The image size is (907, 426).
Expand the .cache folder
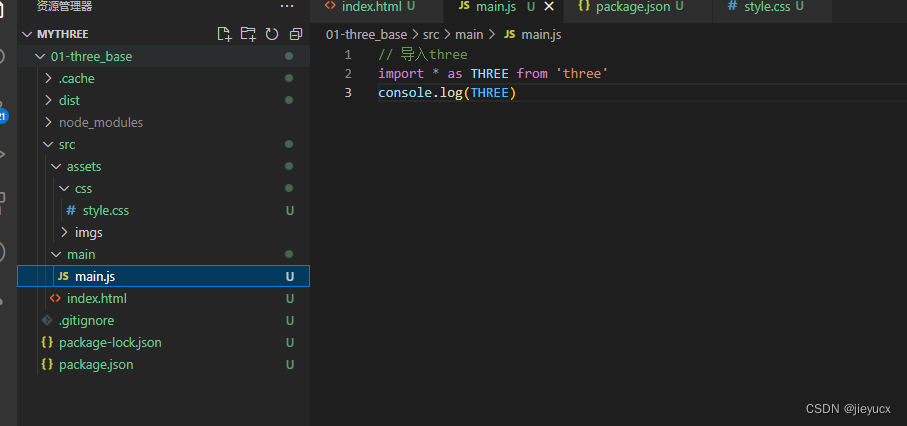tap(48, 78)
